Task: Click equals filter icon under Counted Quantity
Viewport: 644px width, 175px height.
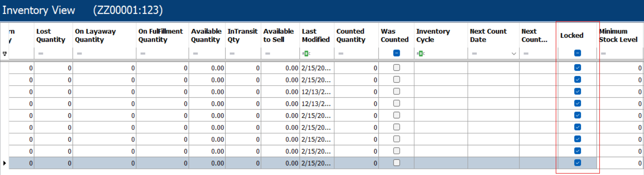Action: click(x=341, y=53)
